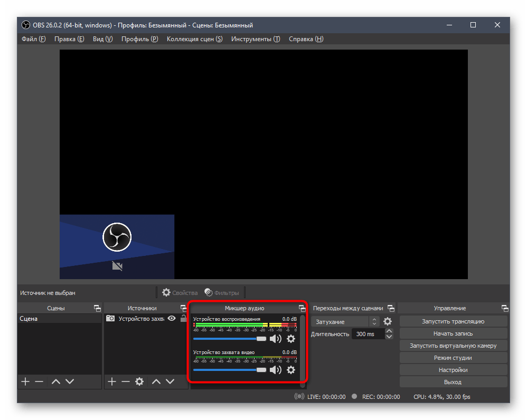This screenshot has width=527, height=420.
Task: Remove the selected scene with minus icon
Action: coord(39,381)
